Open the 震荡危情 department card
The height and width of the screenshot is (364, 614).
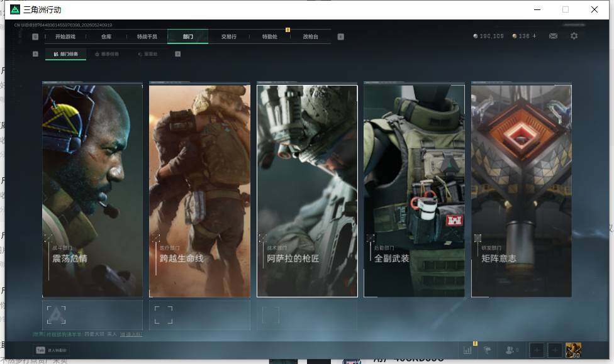pyautogui.click(x=92, y=190)
